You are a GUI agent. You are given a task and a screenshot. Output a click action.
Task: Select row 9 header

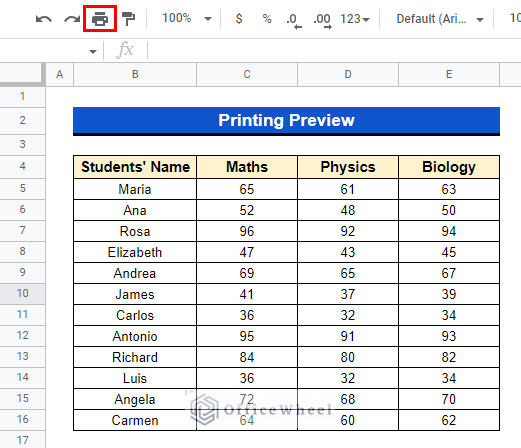point(22,272)
